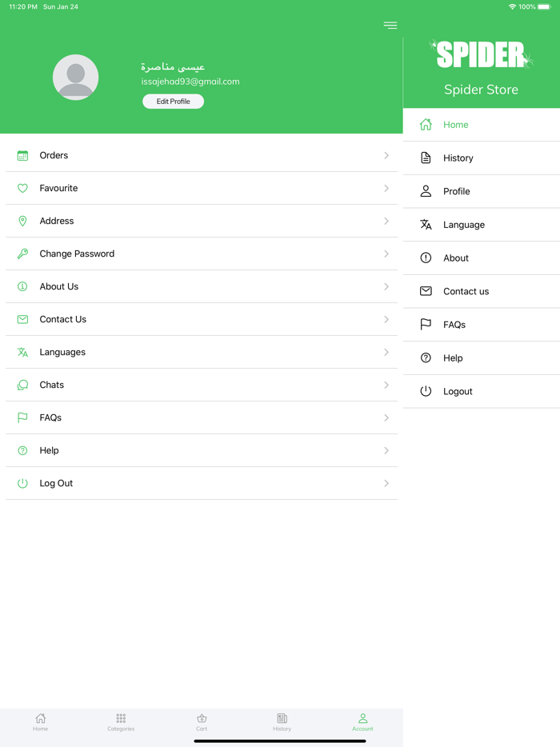The image size is (560, 747).
Task: Click the Orders calendar icon
Action: [22, 155]
